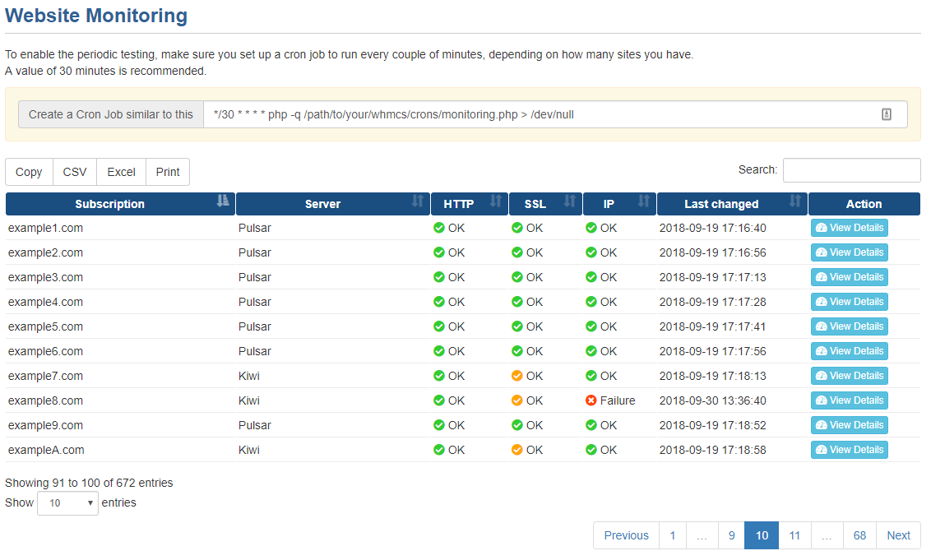Export the table to Excel
This screenshot has height=560, width=931.
120,172
